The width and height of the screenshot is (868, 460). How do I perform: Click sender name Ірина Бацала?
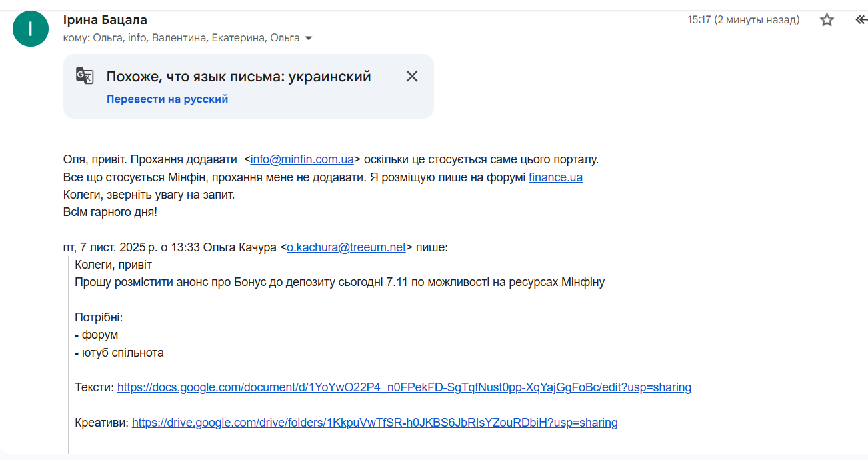click(x=105, y=20)
